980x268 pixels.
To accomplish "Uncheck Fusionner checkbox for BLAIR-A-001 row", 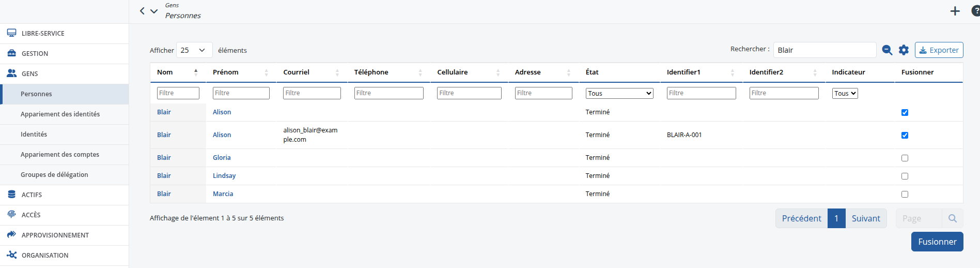I will 905,135.
